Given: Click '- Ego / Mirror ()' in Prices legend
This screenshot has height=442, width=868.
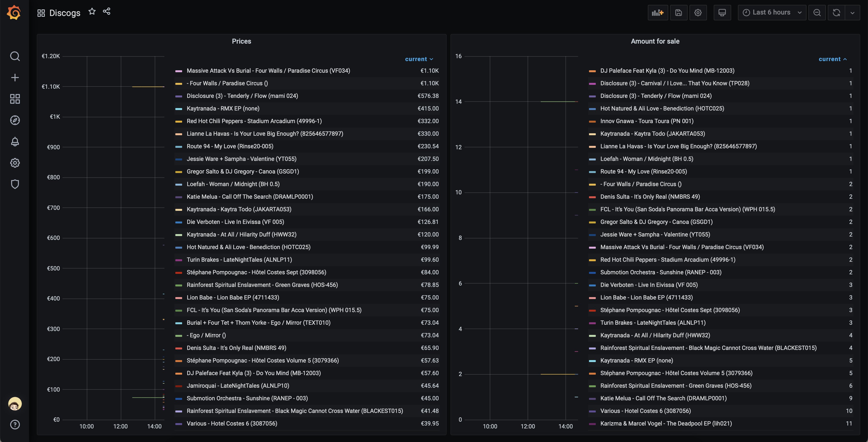Looking at the screenshot, I should [x=206, y=335].
